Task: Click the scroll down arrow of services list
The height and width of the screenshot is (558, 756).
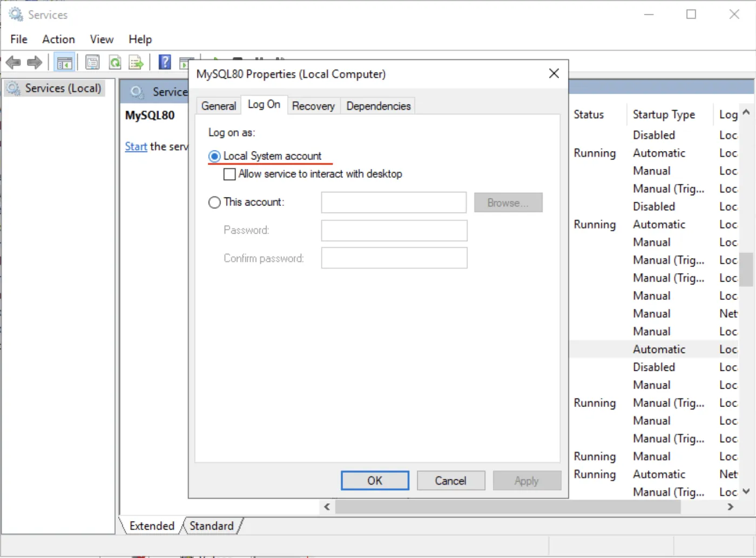Action: pos(746,491)
